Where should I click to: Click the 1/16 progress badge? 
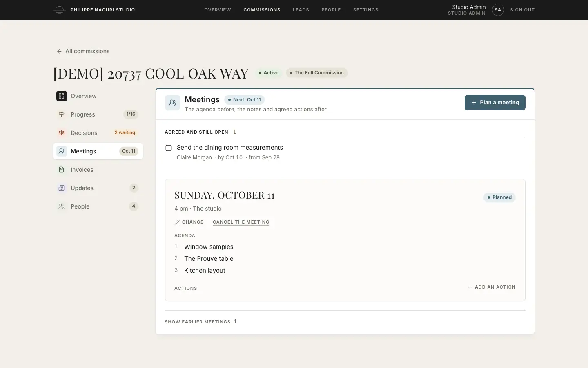[131, 114]
